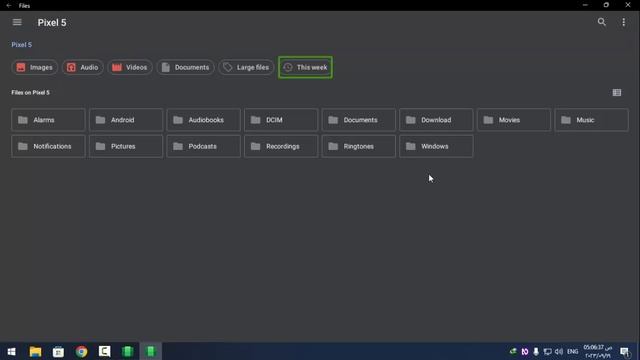Toggle the This week filter chip
This screenshot has height=360, width=640.
click(x=305, y=67)
